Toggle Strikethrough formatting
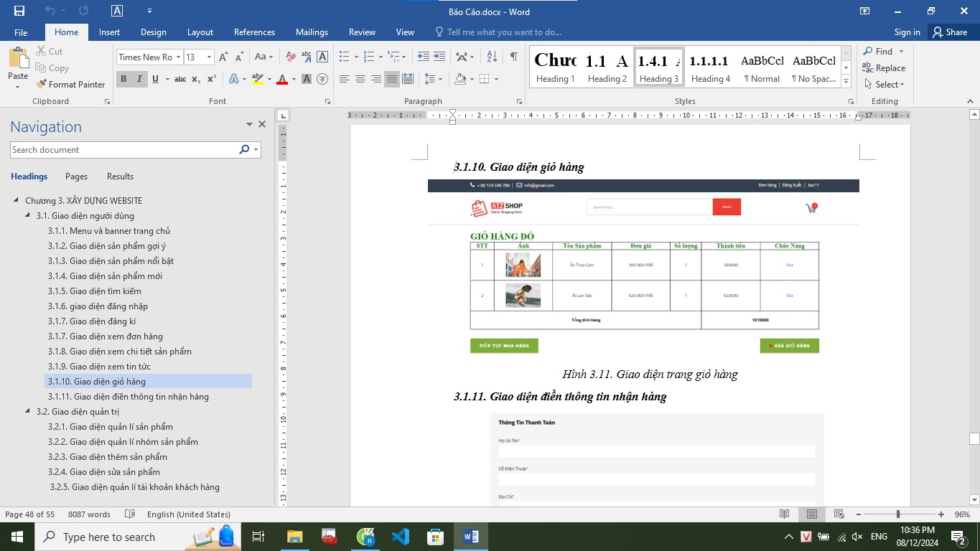The height and width of the screenshot is (551, 980). point(180,79)
